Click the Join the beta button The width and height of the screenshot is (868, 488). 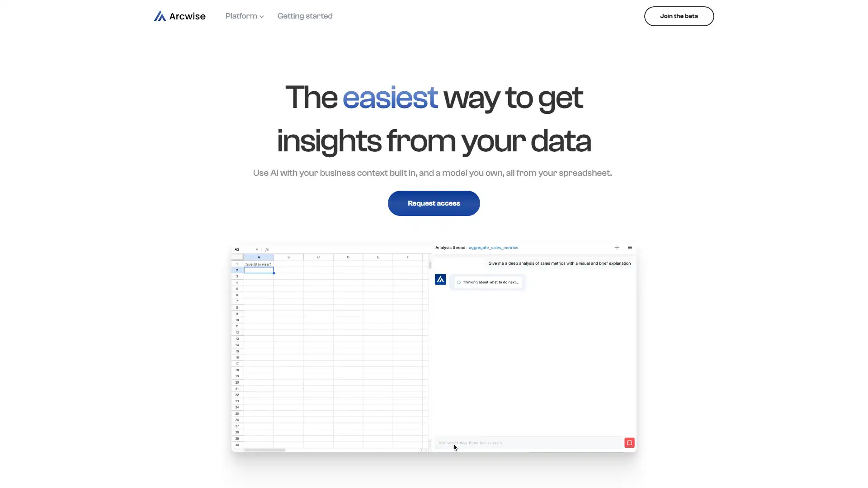point(679,16)
